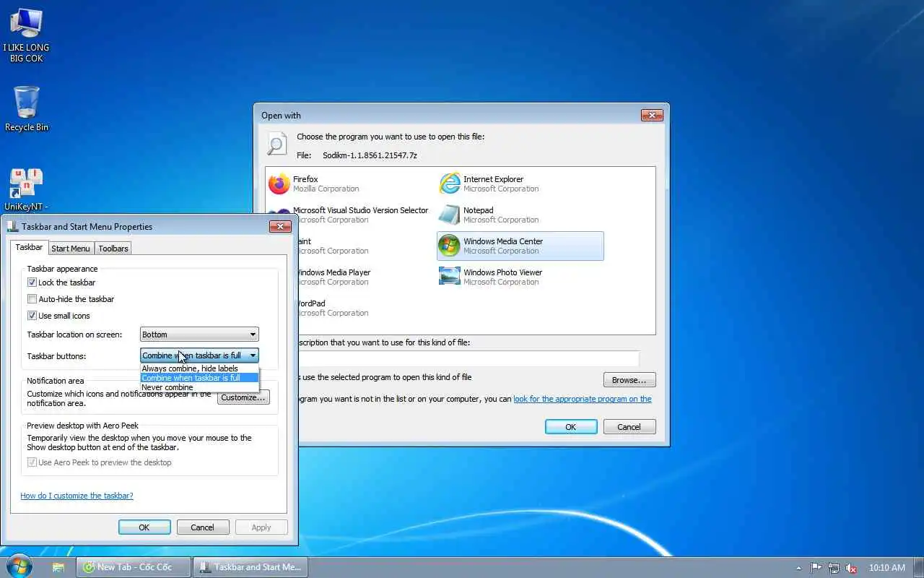Choose Combine when taskbar is full option

coord(199,378)
